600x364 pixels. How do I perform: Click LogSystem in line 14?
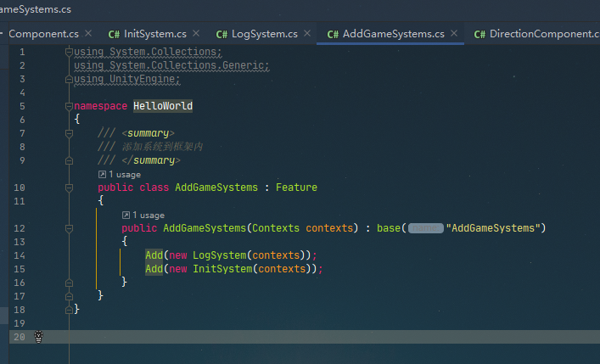(x=219, y=255)
